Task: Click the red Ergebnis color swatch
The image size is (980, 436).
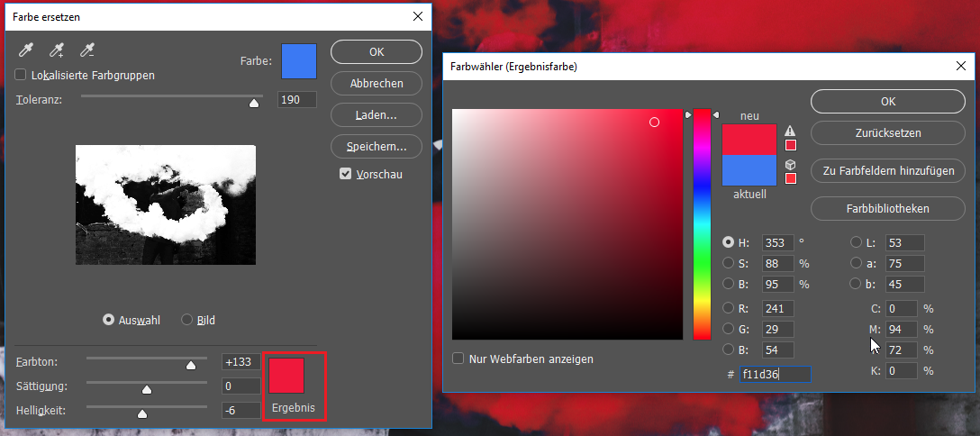Action: tap(286, 376)
